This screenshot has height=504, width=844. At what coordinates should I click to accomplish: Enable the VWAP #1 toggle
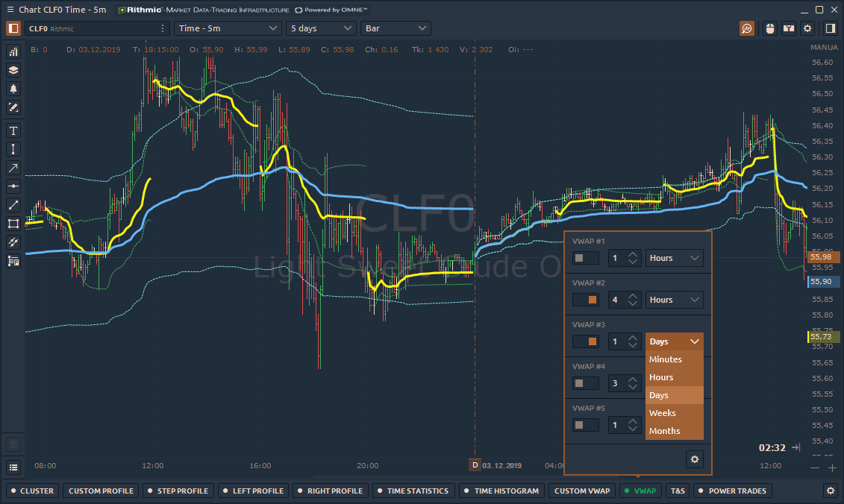click(585, 258)
